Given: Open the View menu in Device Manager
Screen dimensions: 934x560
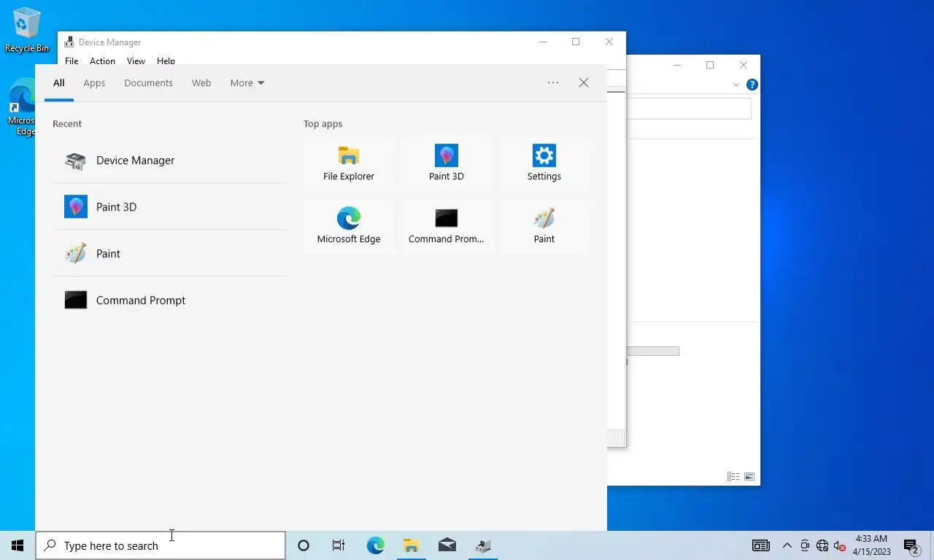Looking at the screenshot, I should tap(136, 61).
